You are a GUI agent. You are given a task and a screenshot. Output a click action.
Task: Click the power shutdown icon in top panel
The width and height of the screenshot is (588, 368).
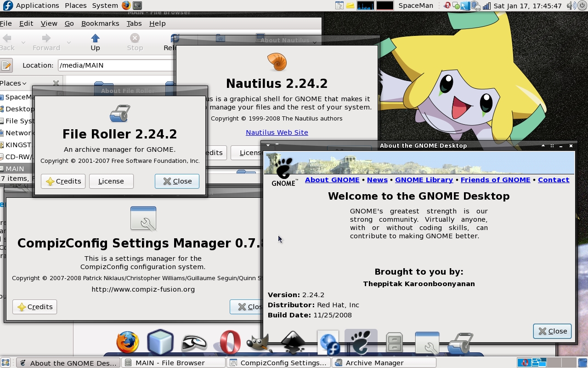(582, 6)
